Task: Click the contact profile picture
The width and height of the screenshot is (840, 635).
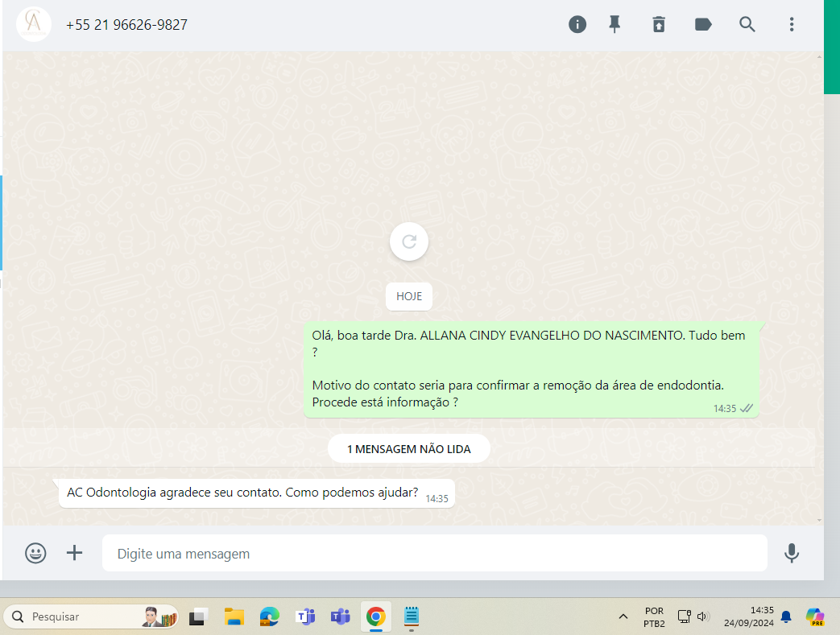Action: [34, 24]
